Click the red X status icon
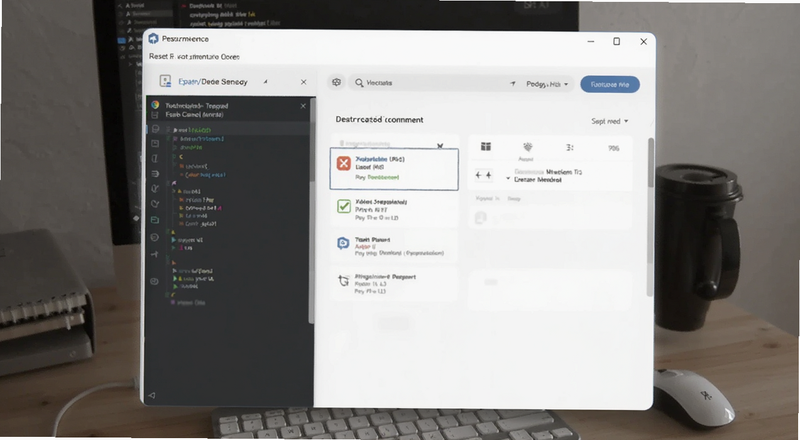Image resolution: width=800 pixels, height=440 pixels. tap(344, 163)
